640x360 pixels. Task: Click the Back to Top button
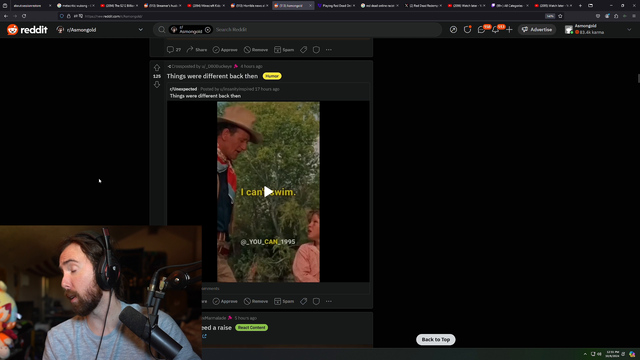tap(436, 340)
